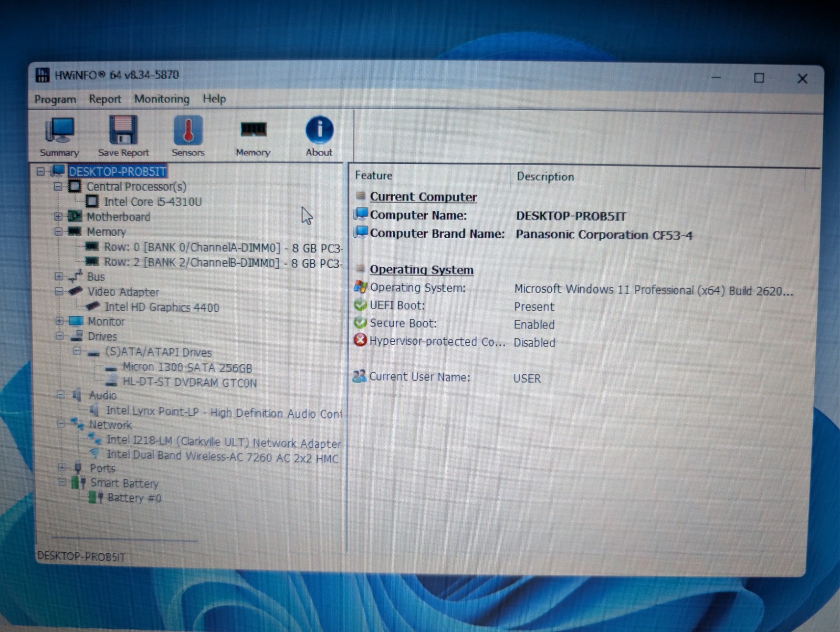Click the Central Processor(s) chip icon

(75, 186)
